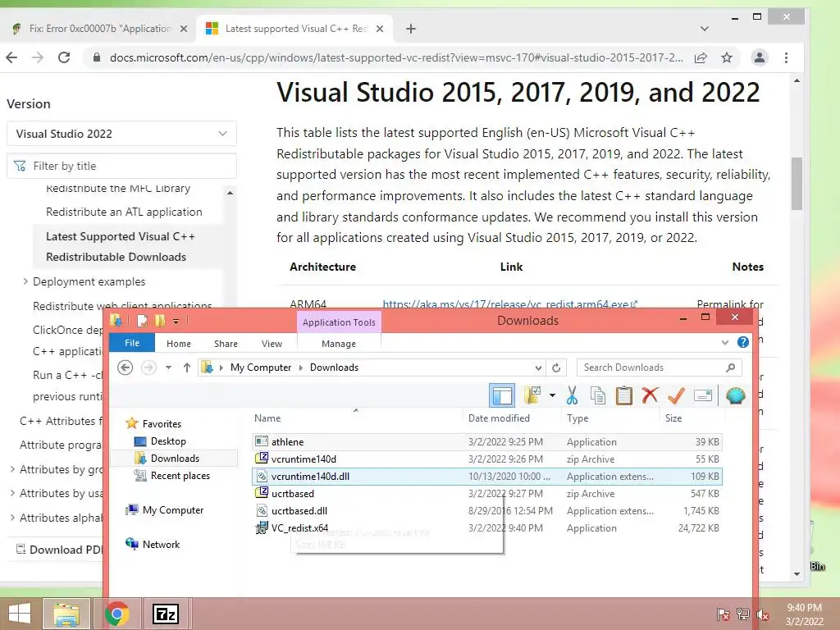Viewport: 840px width, 630px height.
Task: Close the Fix Error 0xc00007b tab
Action: tap(184, 29)
